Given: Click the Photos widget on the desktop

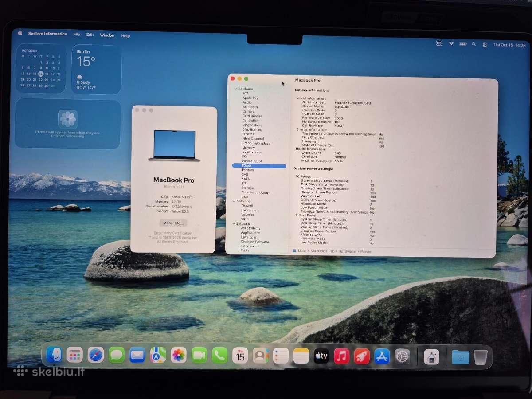Looking at the screenshot, I should point(67,124).
